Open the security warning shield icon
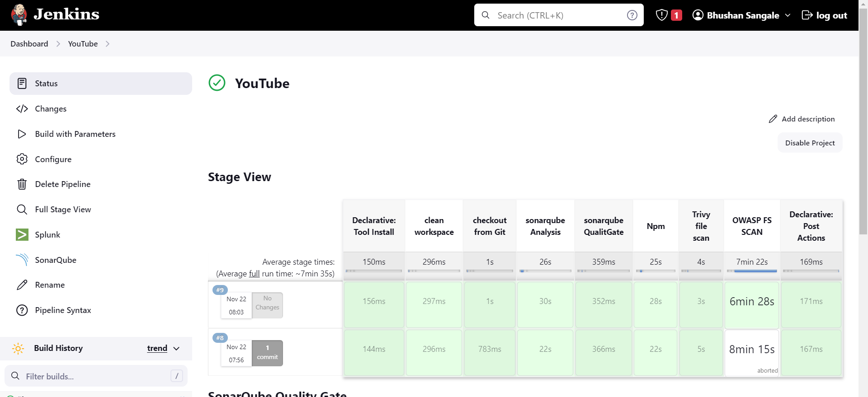The height and width of the screenshot is (397, 868). coord(661,15)
